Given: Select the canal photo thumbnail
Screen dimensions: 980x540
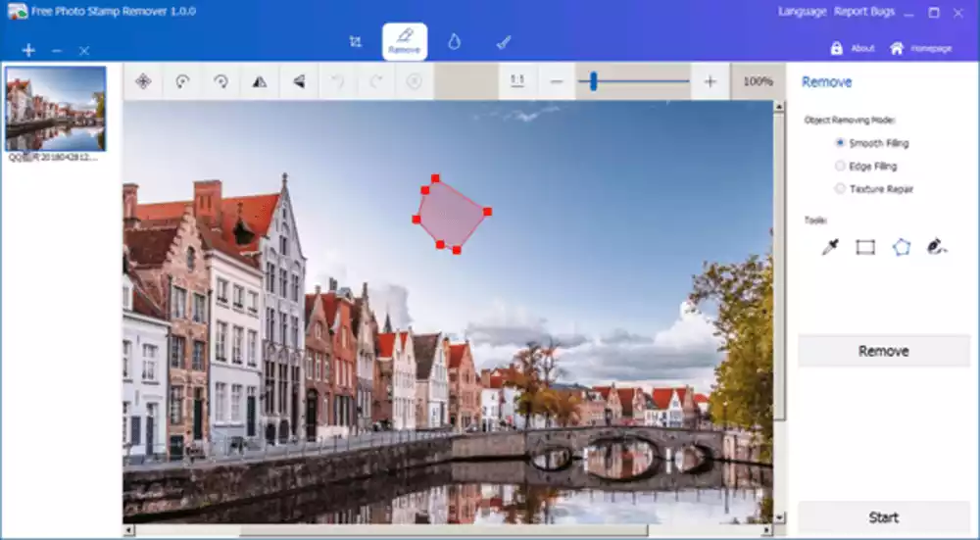Looking at the screenshot, I should pos(56,109).
